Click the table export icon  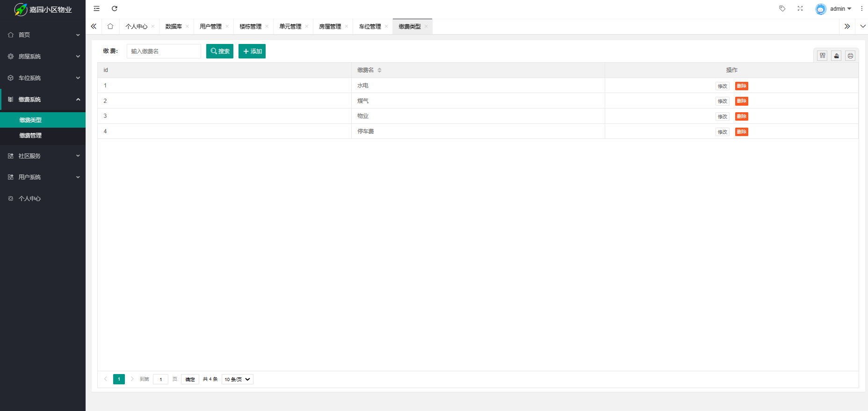click(x=837, y=56)
